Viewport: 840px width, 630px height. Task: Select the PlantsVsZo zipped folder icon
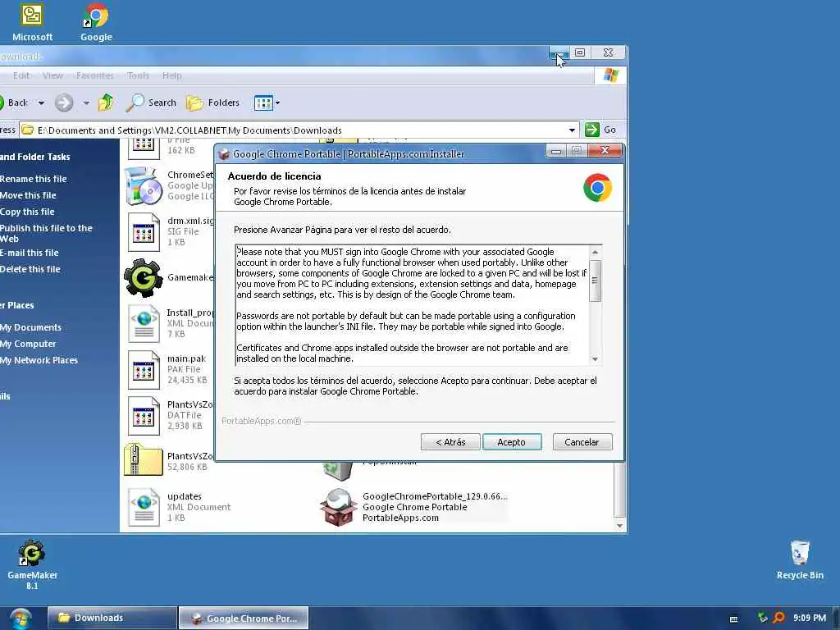click(143, 459)
